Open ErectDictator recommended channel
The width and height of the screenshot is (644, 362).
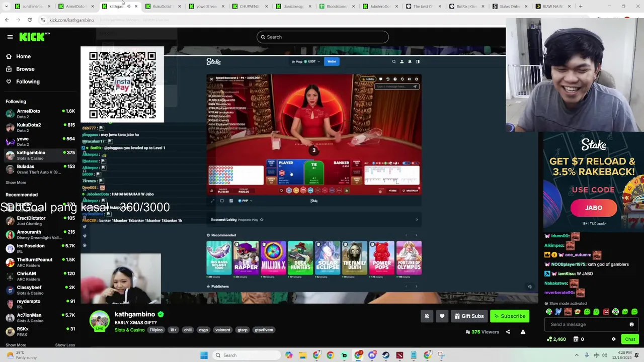click(40, 221)
